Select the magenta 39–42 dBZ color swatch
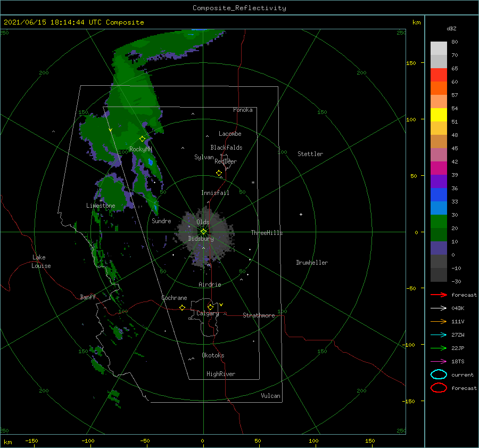The image size is (479, 448). pyautogui.click(x=439, y=168)
